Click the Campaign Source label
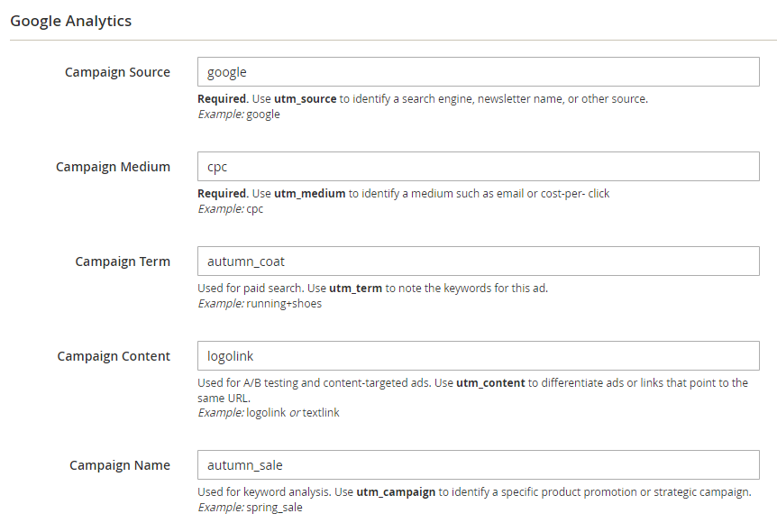 [x=117, y=72]
